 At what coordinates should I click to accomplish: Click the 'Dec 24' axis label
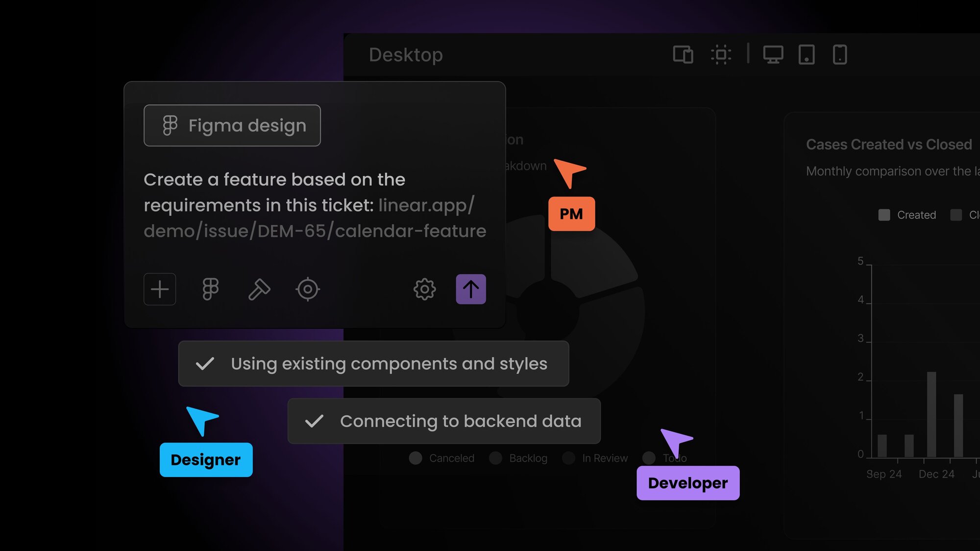pos(936,474)
